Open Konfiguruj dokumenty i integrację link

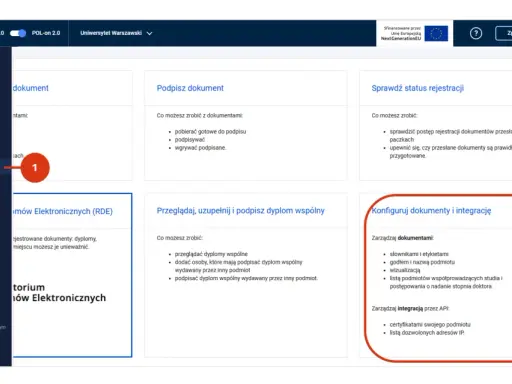[431, 211]
